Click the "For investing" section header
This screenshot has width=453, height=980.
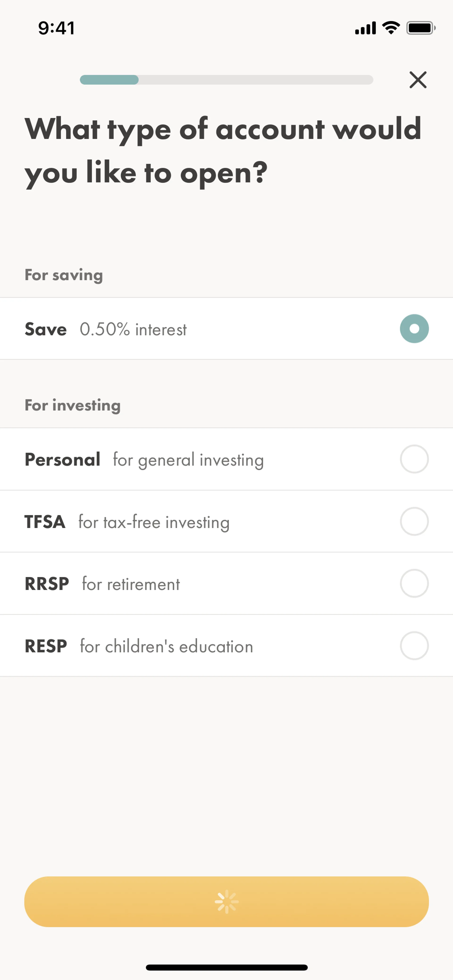pos(73,405)
